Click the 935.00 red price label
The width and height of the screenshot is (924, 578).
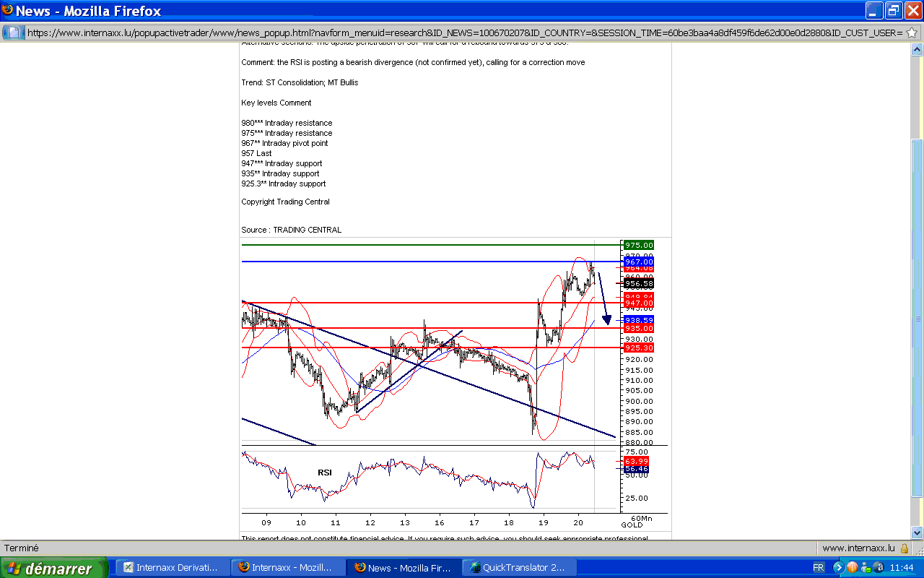click(639, 329)
